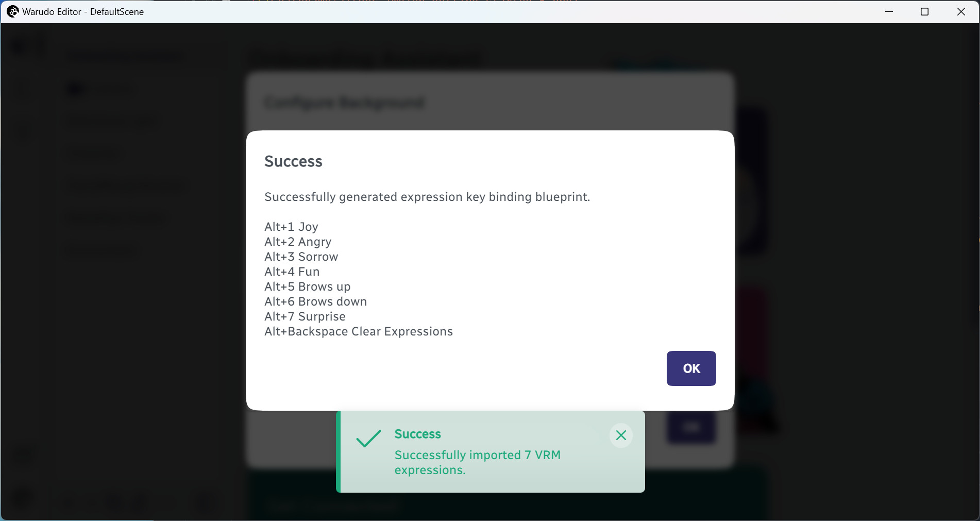Click the Alt+5 Brows up line
The image size is (980, 521).
[x=308, y=287]
